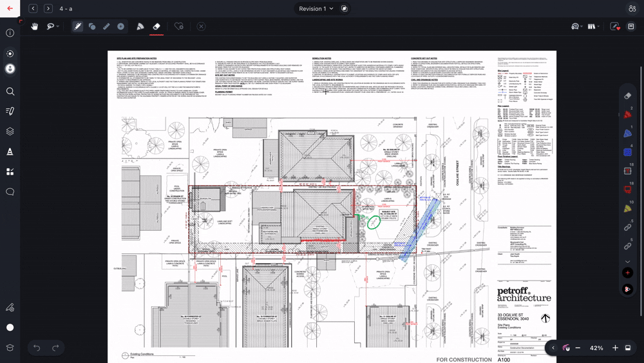The height and width of the screenshot is (363, 644).
Task: Select the add stamp plus tool
Action: click(x=120, y=26)
